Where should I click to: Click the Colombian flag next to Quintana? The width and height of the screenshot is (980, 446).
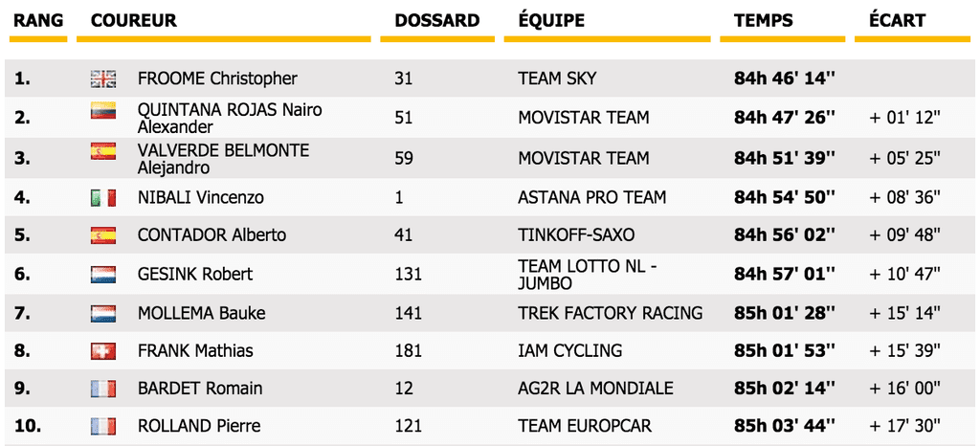(102, 111)
